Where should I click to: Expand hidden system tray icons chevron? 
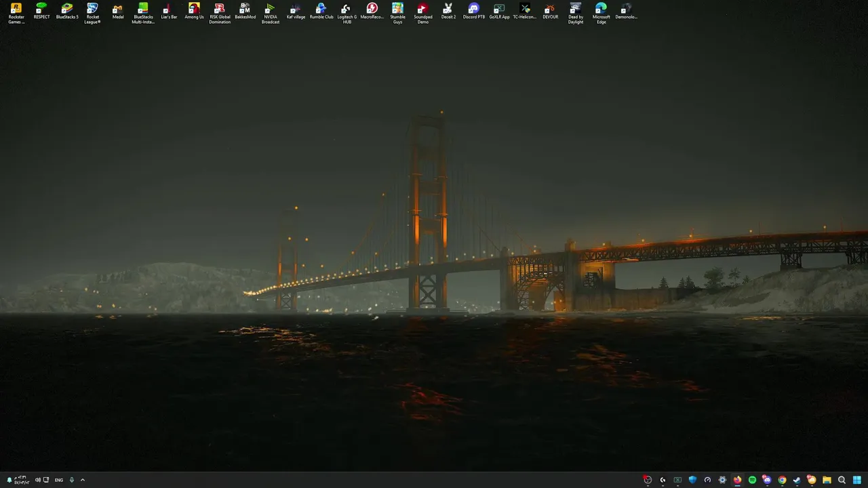[x=83, y=480]
